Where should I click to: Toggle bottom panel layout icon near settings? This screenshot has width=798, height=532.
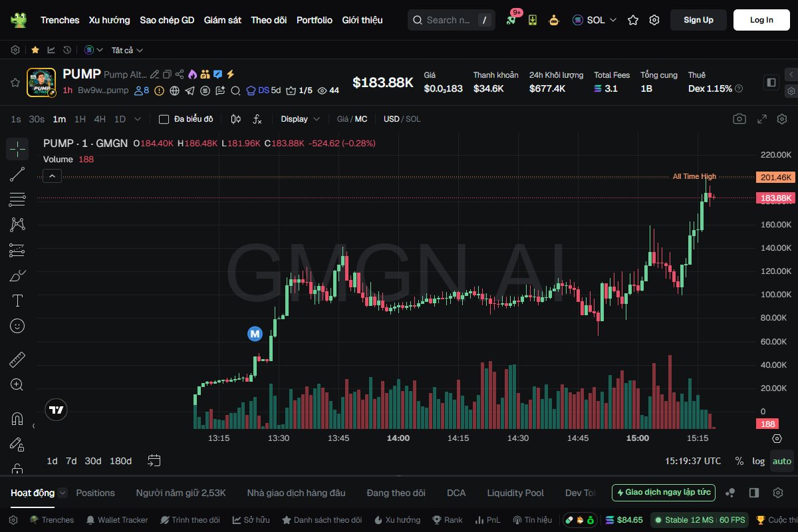pyautogui.click(x=754, y=493)
